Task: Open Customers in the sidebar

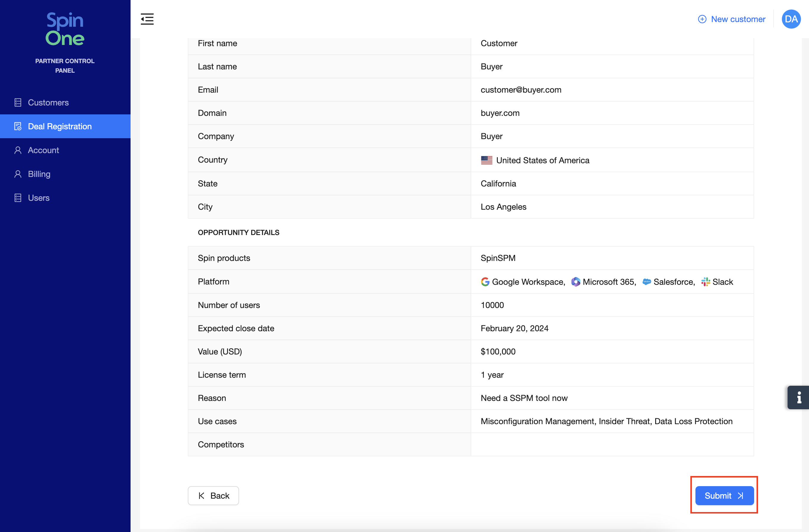Action: click(65, 102)
